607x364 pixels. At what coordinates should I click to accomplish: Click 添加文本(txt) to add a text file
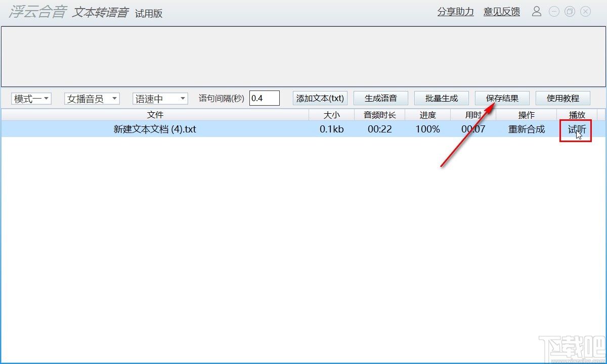[x=320, y=98]
